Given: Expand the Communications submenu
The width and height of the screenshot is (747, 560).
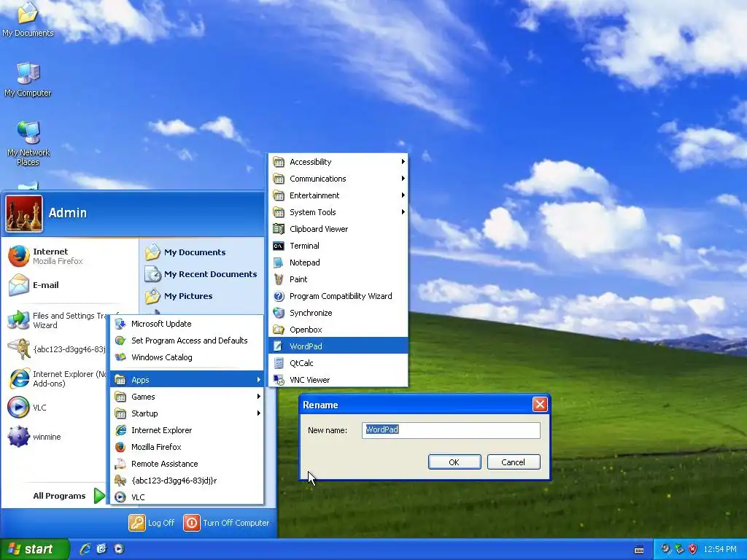Looking at the screenshot, I should pos(338,179).
